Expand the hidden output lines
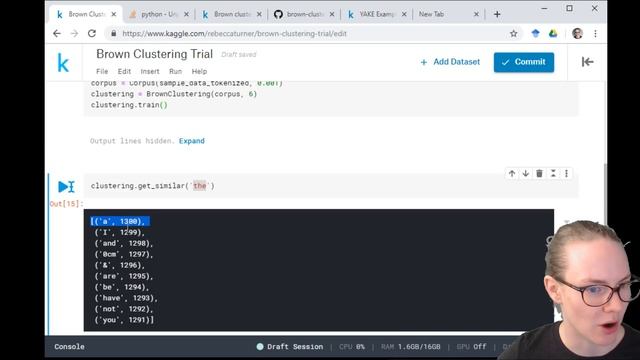The height and width of the screenshot is (360, 640). [x=191, y=141]
